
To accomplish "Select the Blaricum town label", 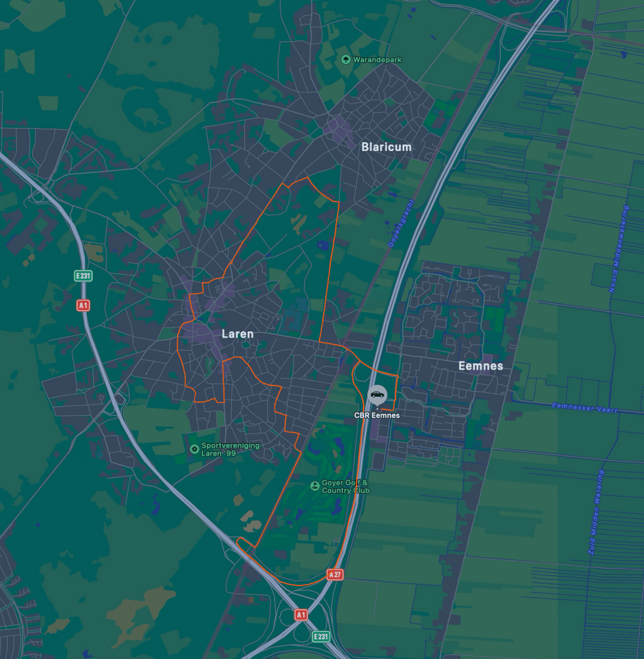I will (386, 147).
